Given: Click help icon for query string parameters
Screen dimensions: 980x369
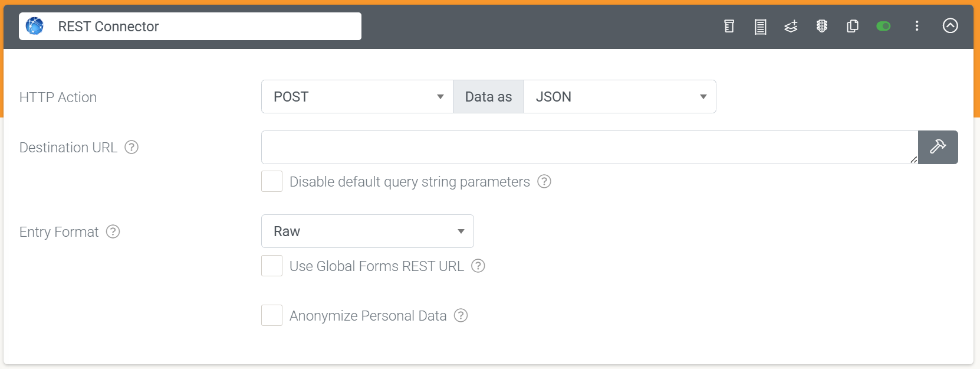Looking at the screenshot, I should tap(544, 181).
